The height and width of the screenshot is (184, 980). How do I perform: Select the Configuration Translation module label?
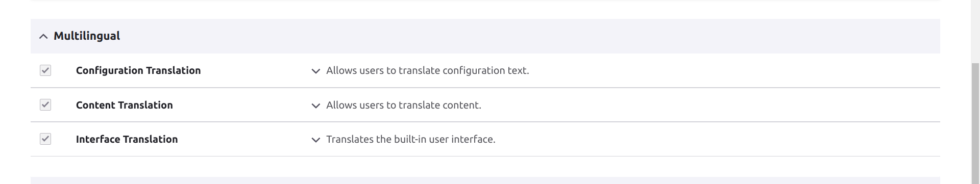coord(138,70)
